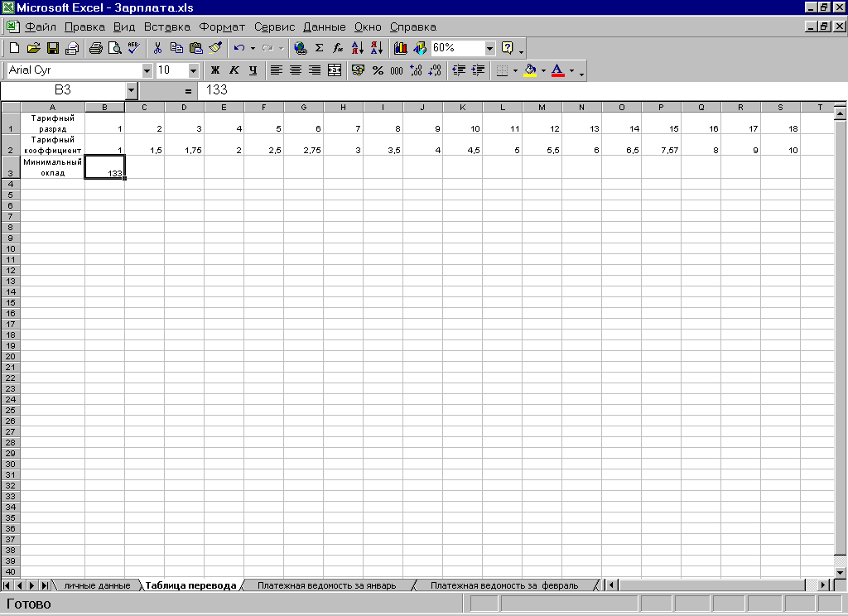Sort ascending A to Я
The width and height of the screenshot is (848, 616).
pyautogui.click(x=358, y=48)
